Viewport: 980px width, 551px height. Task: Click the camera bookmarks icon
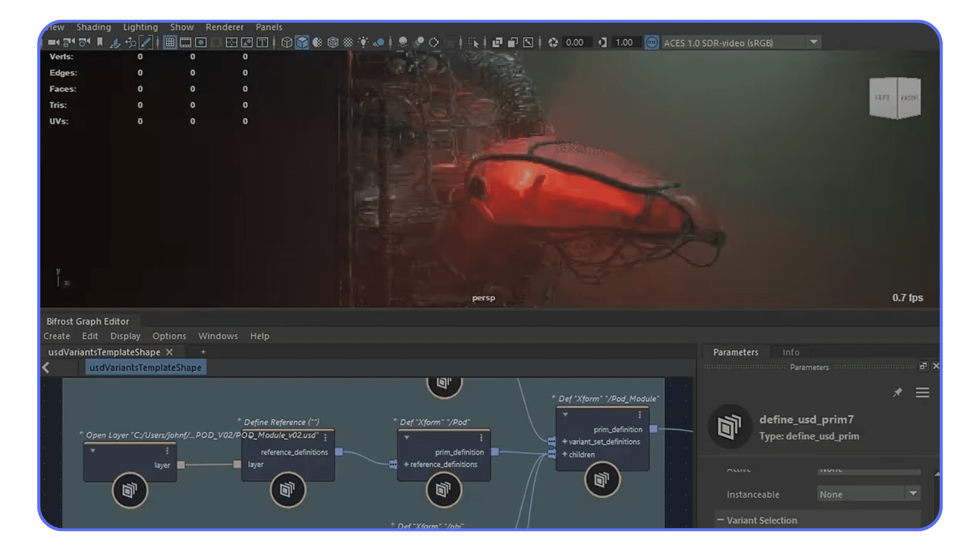pos(100,42)
